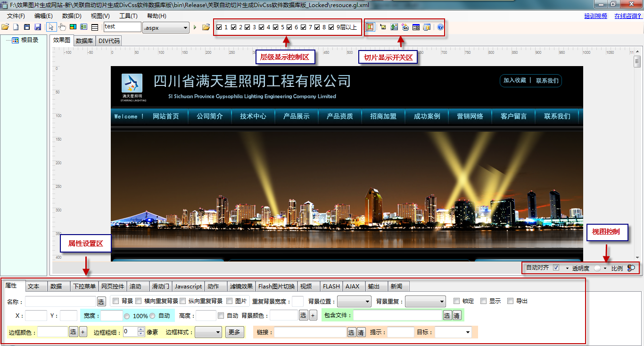Image resolution: width=644 pixels, height=346 pixels.
Task: Check the 导出 checkbox
Action: (x=510, y=301)
